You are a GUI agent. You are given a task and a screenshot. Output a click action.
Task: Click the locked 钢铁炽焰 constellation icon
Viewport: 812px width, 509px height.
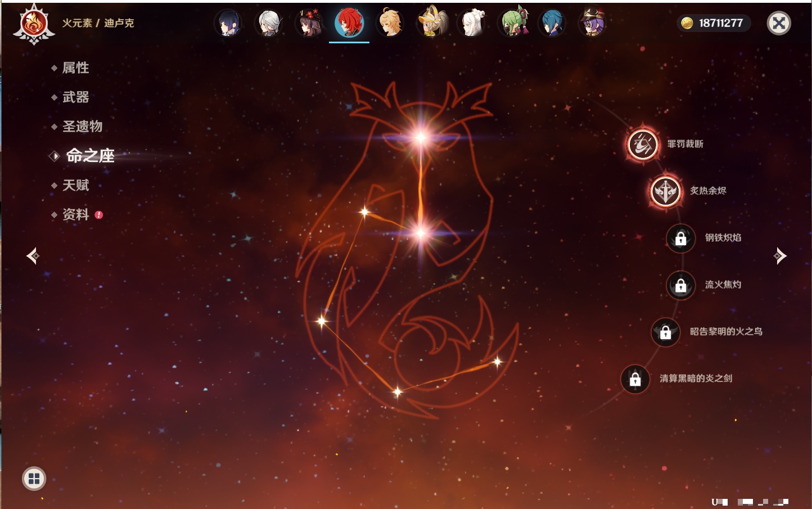click(680, 238)
